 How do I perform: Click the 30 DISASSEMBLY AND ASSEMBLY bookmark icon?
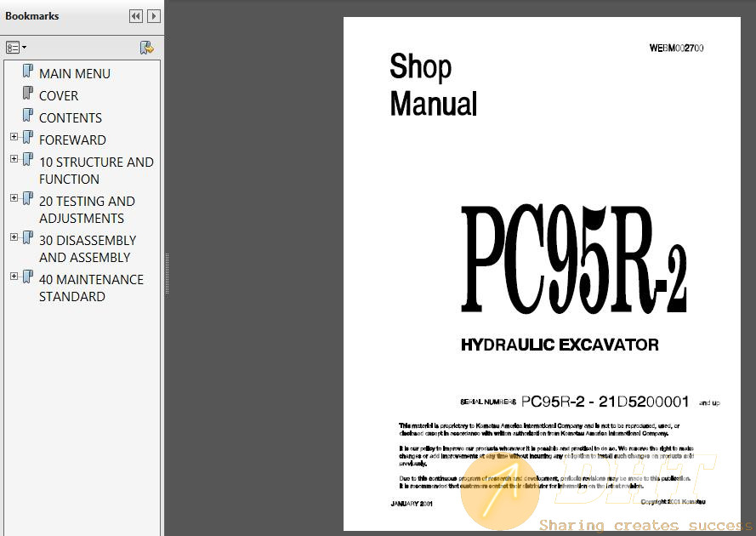pyautogui.click(x=28, y=237)
